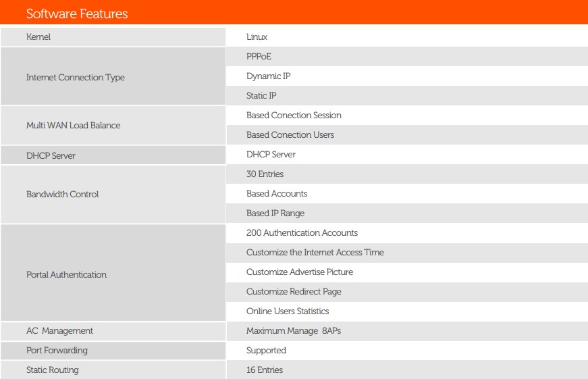Click 'Customize the Internet Access Time'

click(315, 252)
